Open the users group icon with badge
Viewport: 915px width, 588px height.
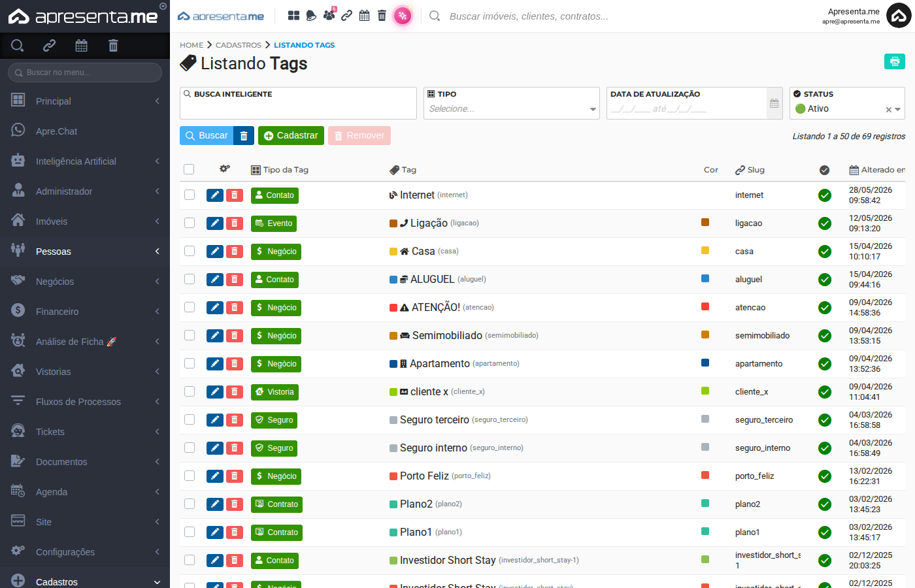(329, 15)
